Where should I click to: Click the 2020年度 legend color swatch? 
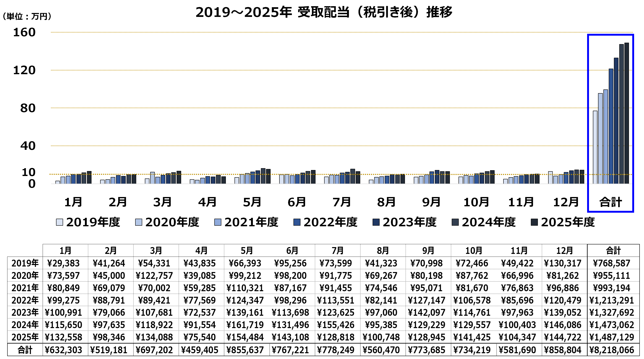138,222
